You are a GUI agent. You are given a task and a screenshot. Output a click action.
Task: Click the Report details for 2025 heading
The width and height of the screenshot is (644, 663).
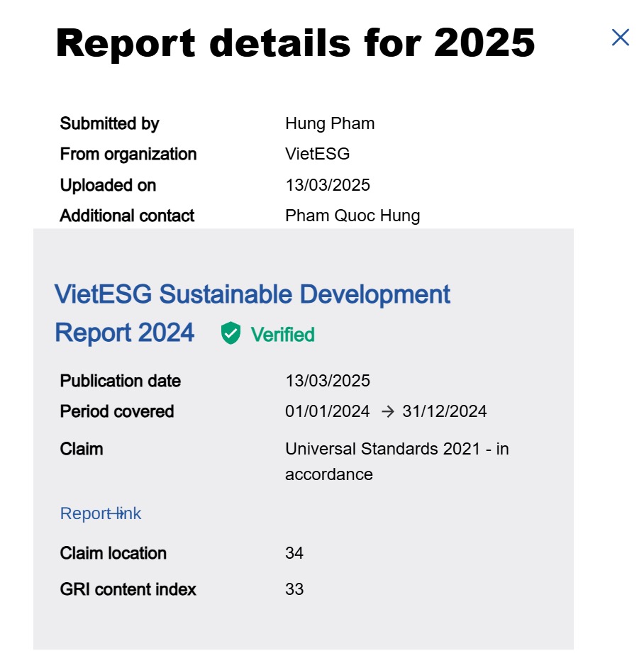(295, 43)
